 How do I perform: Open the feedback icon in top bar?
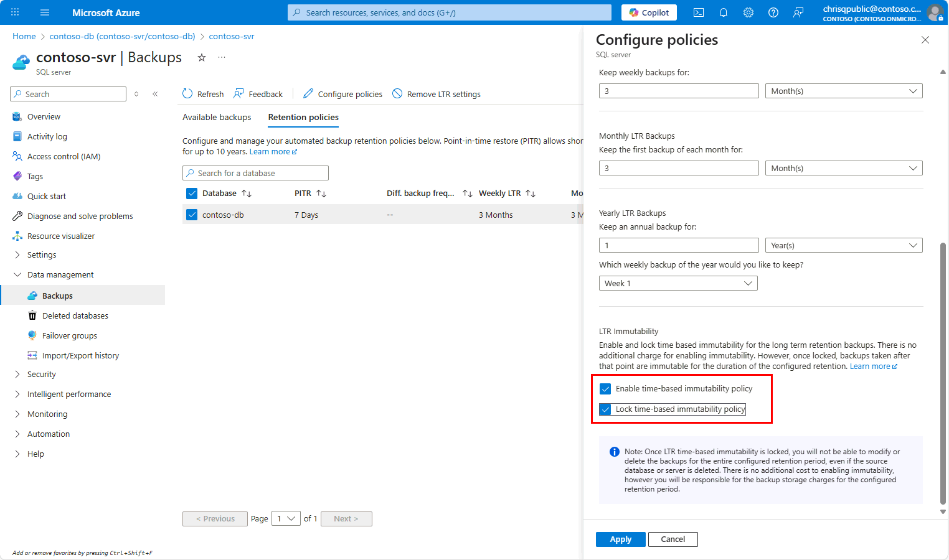[x=798, y=12]
